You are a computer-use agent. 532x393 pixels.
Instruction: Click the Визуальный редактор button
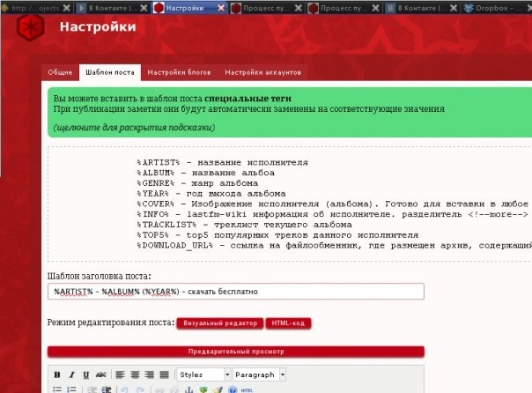(220, 323)
